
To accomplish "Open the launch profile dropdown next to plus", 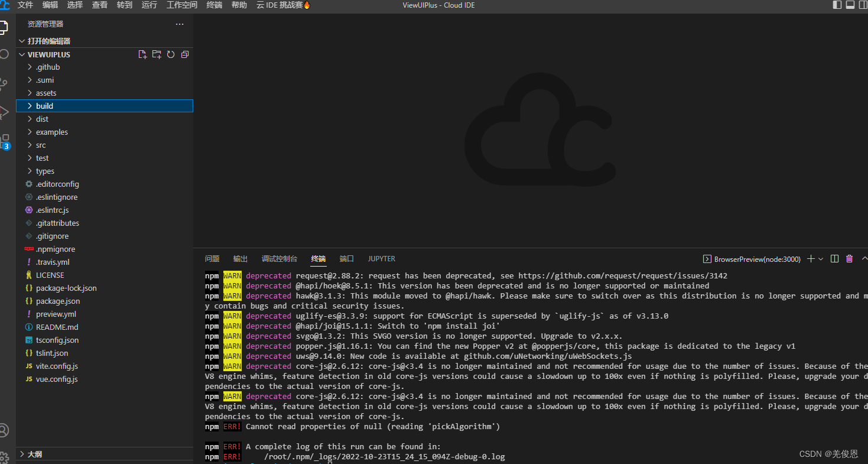I will [821, 259].
